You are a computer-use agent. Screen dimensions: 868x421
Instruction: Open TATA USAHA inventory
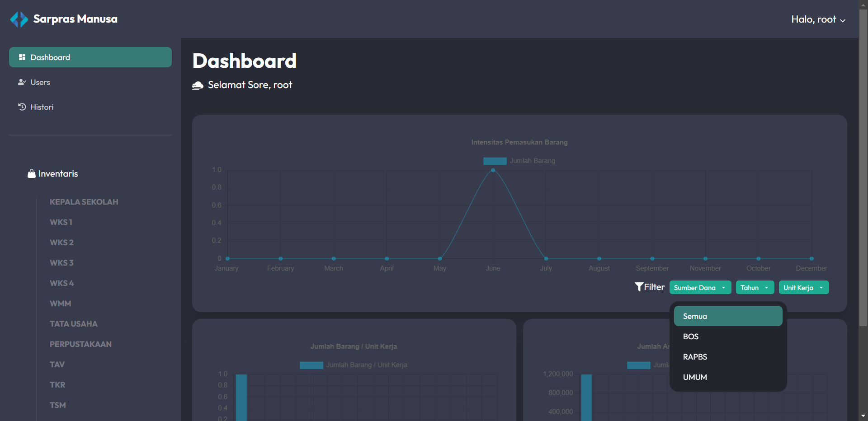[x=74, y=324]
